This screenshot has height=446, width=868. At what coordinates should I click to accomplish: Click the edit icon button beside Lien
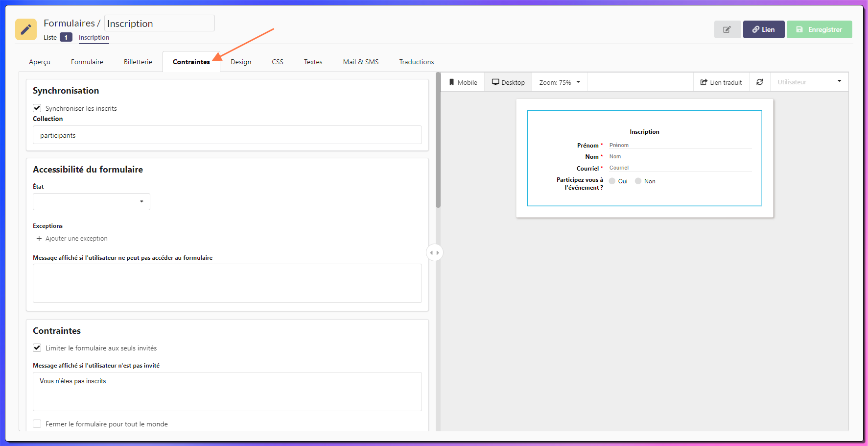tap(727, 29)
